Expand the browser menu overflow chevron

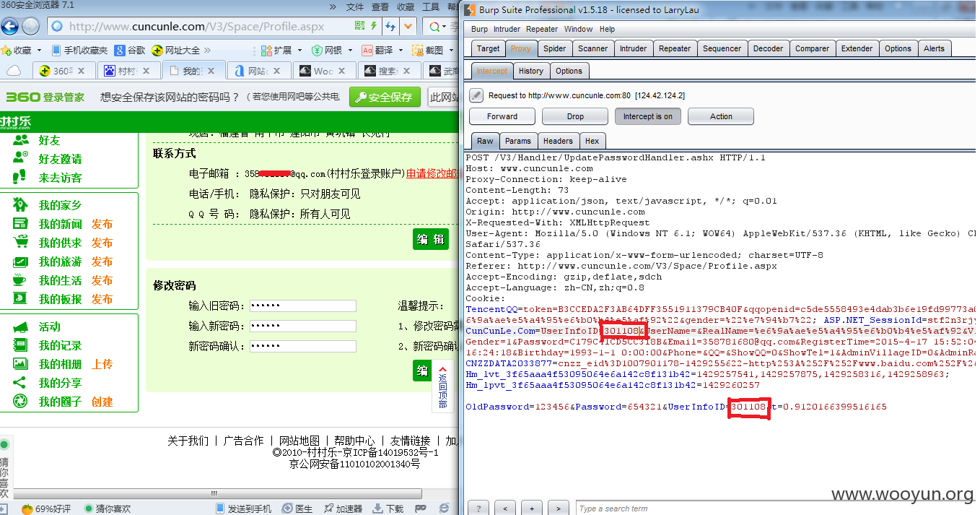pos(333,7)
